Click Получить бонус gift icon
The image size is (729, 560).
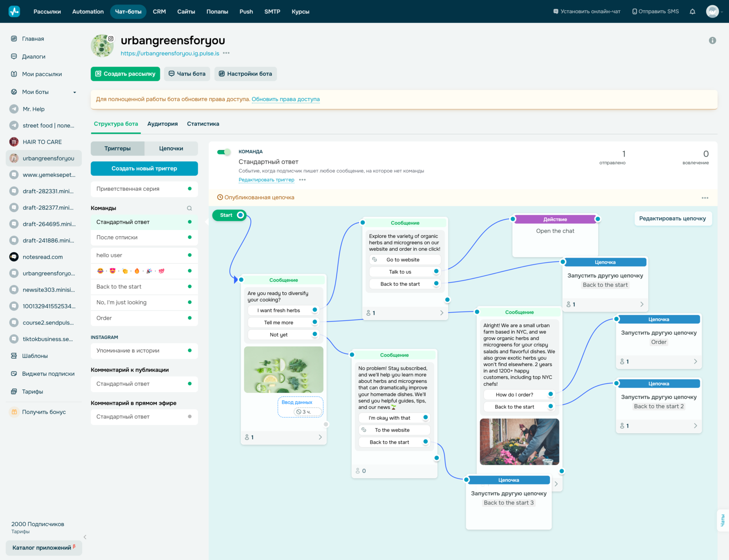14,412
